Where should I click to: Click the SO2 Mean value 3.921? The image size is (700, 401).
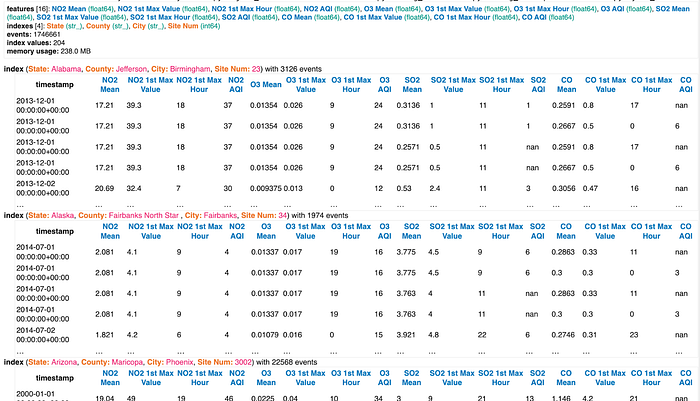click(x=406, y=335)
